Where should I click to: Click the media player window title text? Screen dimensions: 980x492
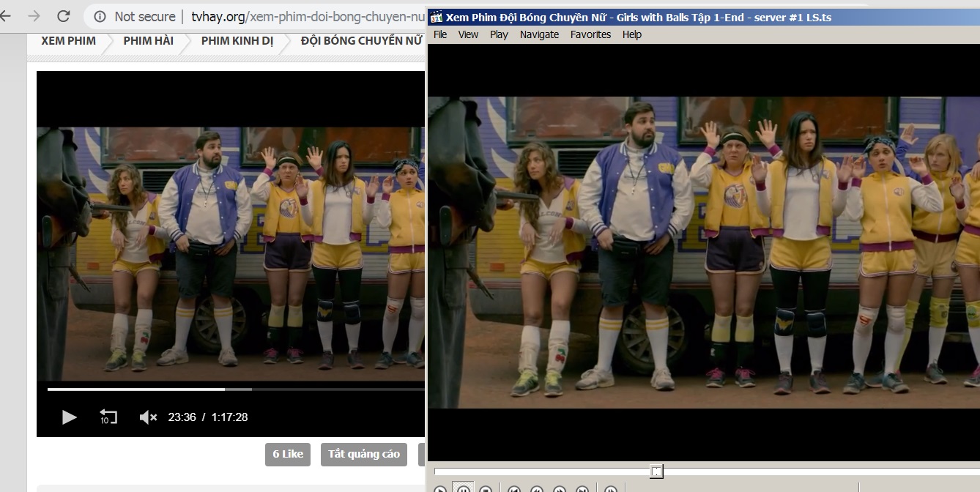click(639, 18)
